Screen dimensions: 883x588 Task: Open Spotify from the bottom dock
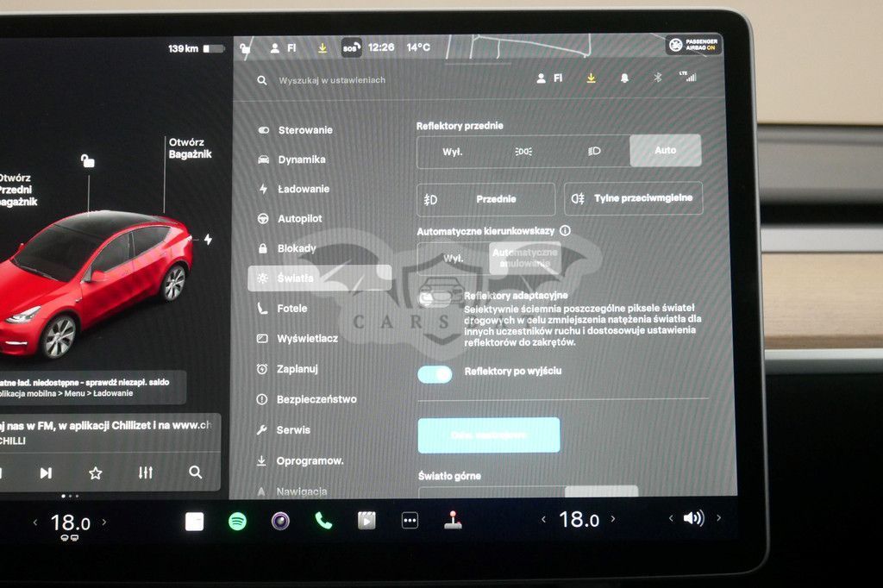pyautogui.click(x=238, y=522)
